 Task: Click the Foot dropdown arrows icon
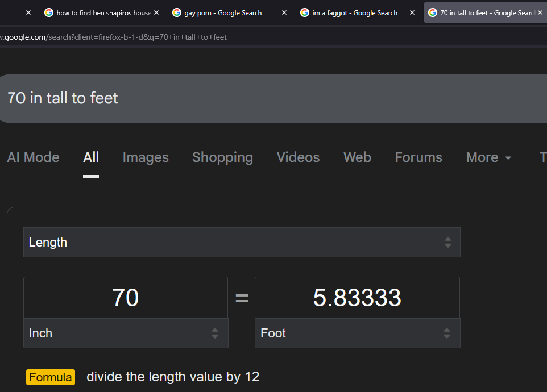click(x=447, y=333)
